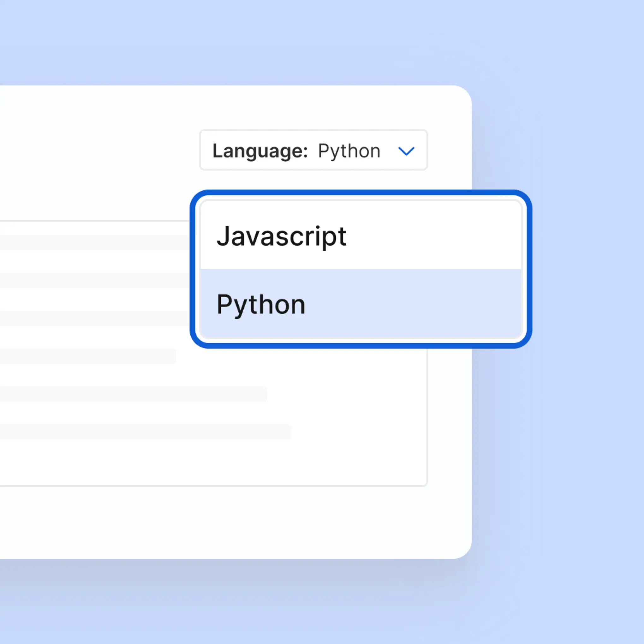The width and height of the screenshot is (644, 644).
Task: Click empty card header left of Language dropdown
Action: (100, 150)
